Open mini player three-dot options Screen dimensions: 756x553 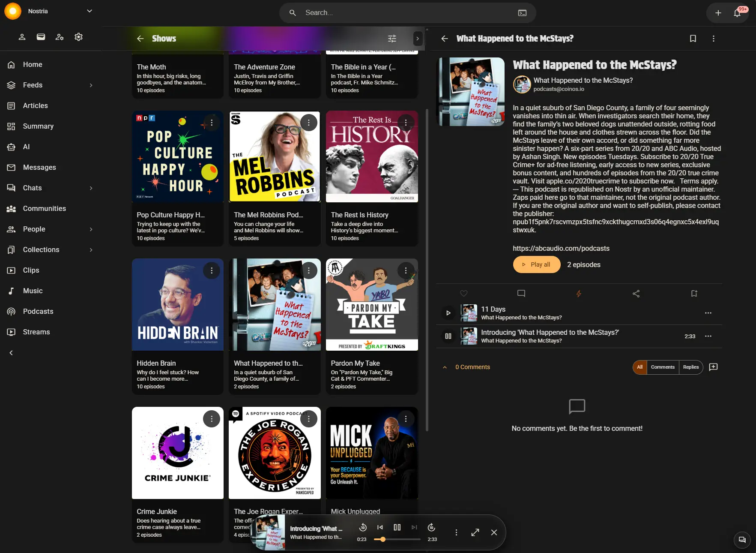click(x=456, y=532)
